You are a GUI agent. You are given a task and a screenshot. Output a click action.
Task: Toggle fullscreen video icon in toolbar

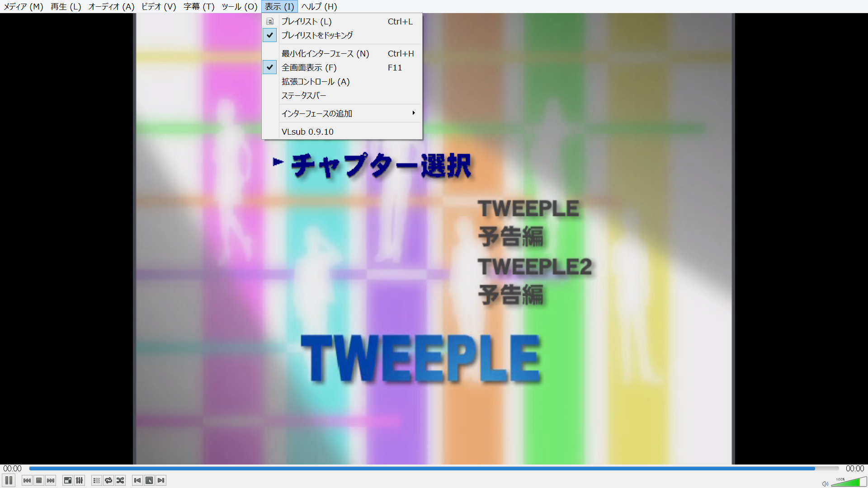point(68,480)
